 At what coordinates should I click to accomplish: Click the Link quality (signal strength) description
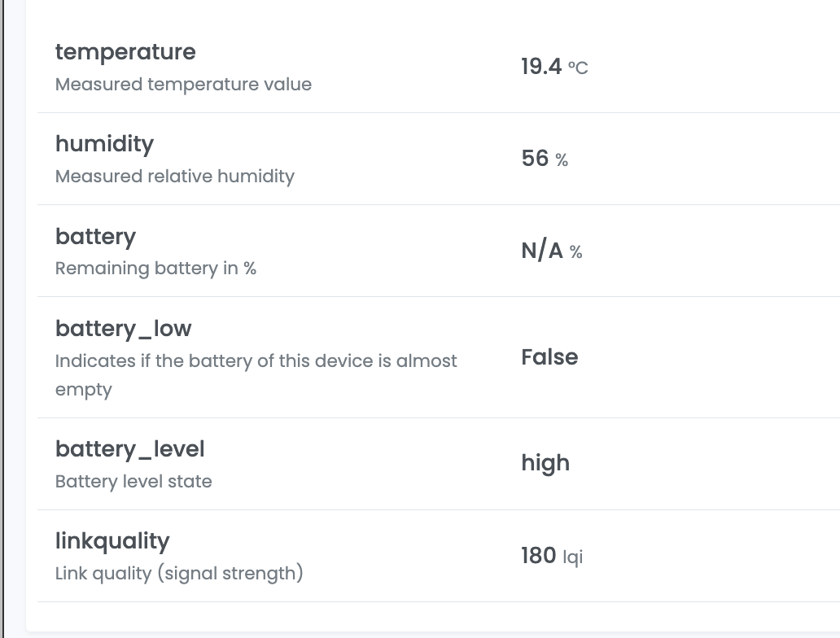[x=179, y=573]
